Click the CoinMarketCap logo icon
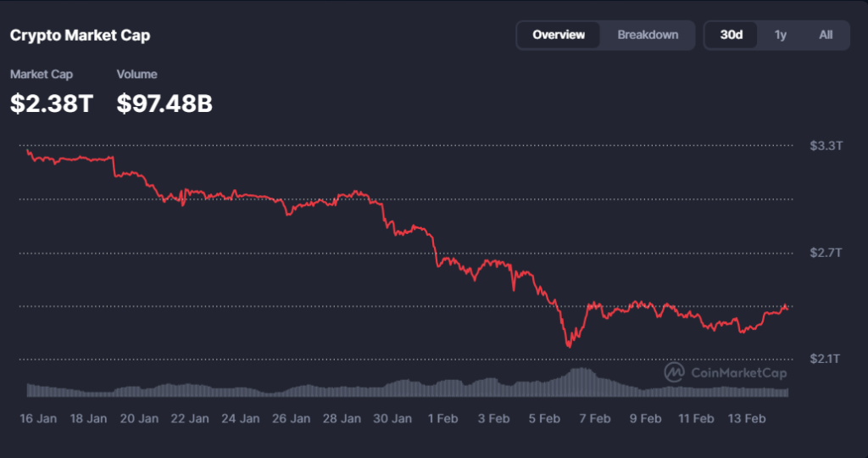Image resolution: width=868 pixels, height=458 pixels. pos(675,372)
